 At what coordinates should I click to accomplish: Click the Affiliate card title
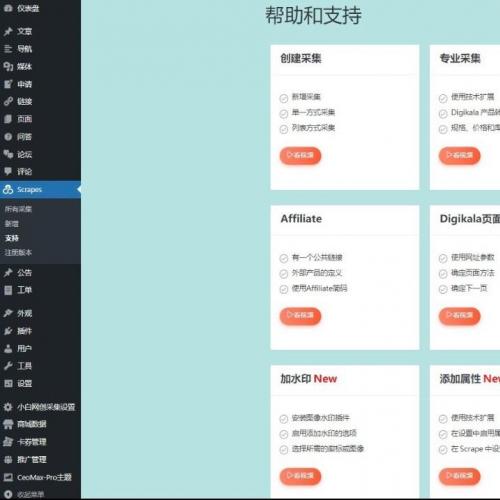pos(301,219)
